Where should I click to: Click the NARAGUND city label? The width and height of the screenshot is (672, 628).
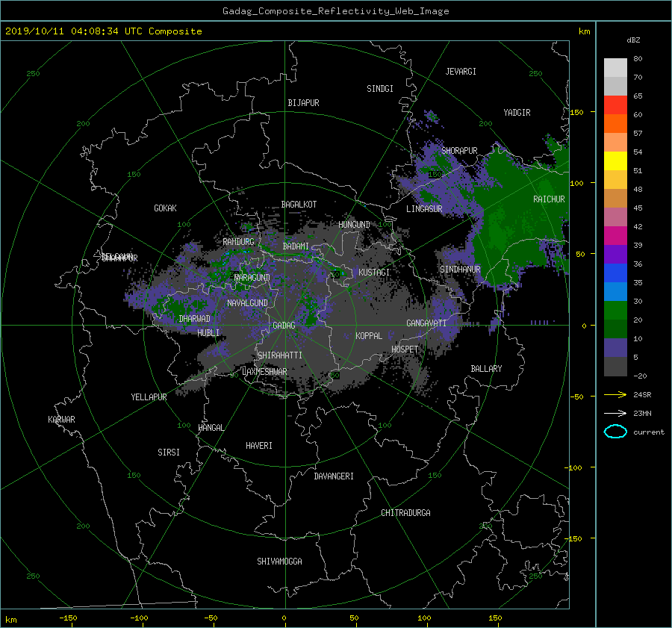pyautogui.click(x=252, y=277)
